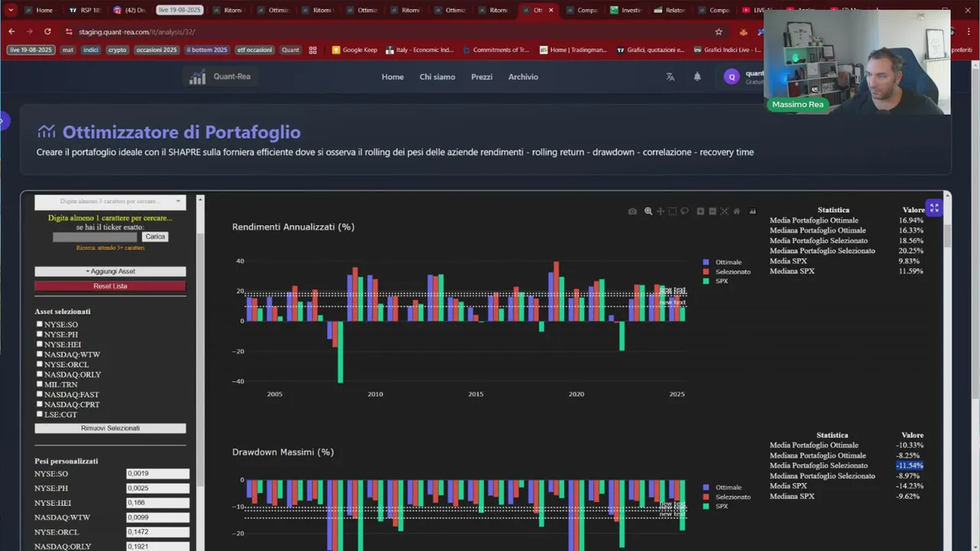Click the Autoscale icon in chart modebar
The image size is (980, 551).
tap(724, 211)
